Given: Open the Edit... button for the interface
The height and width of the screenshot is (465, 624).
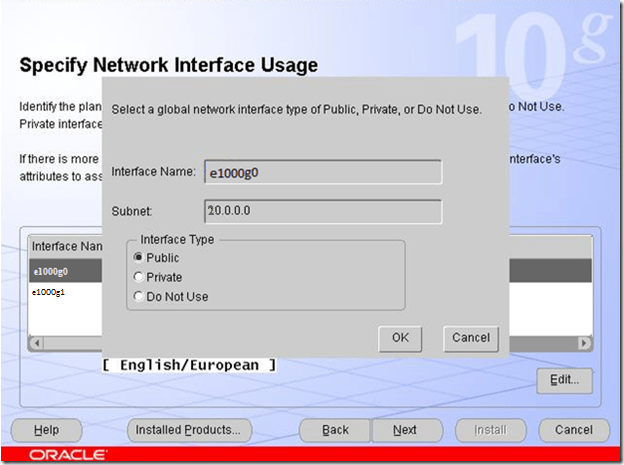Looking at the screenshot, I should pyautogui.click(x=564, y=380).
